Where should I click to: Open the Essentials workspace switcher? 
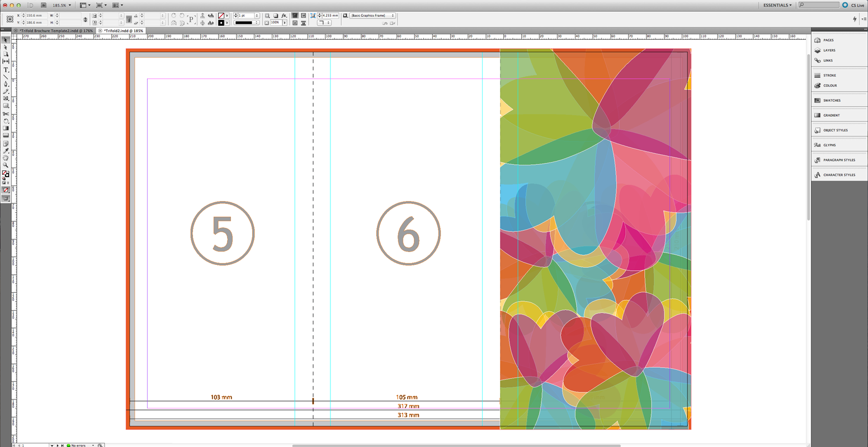click(777, 5)
